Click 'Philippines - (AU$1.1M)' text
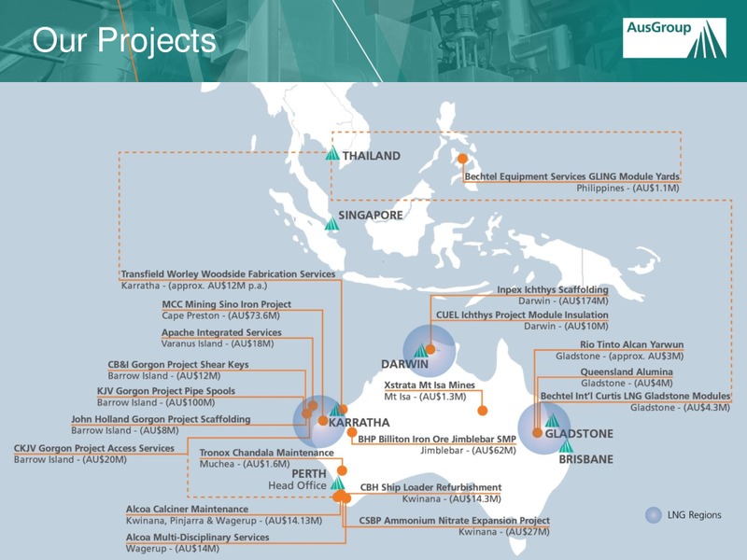This screenshot has width=747, height=560. coord(627,189)
